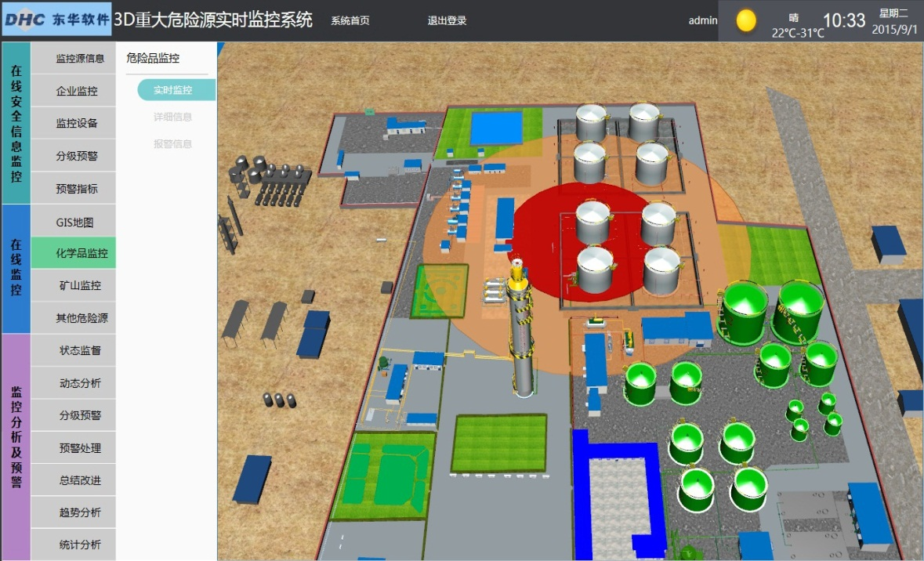Open 趋势分析 in sidebar
The width and height of the screenshot is (924, 561).
click(x=79, y=513)
